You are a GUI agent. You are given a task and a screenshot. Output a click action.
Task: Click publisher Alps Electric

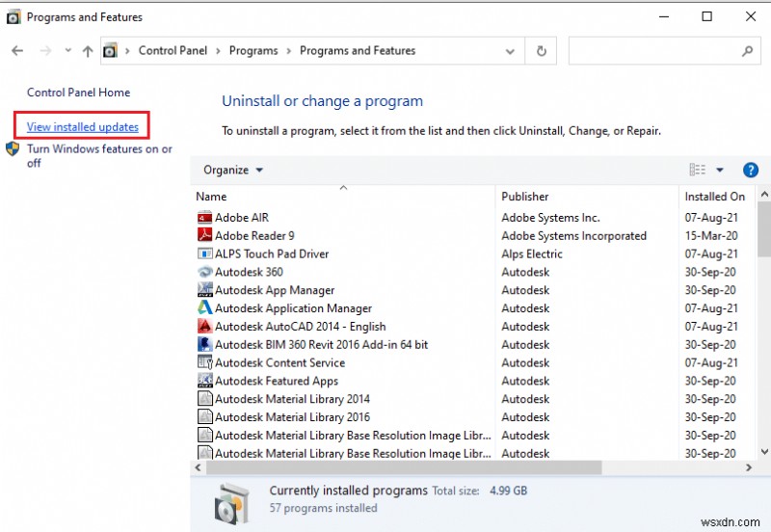coord(532,253)
